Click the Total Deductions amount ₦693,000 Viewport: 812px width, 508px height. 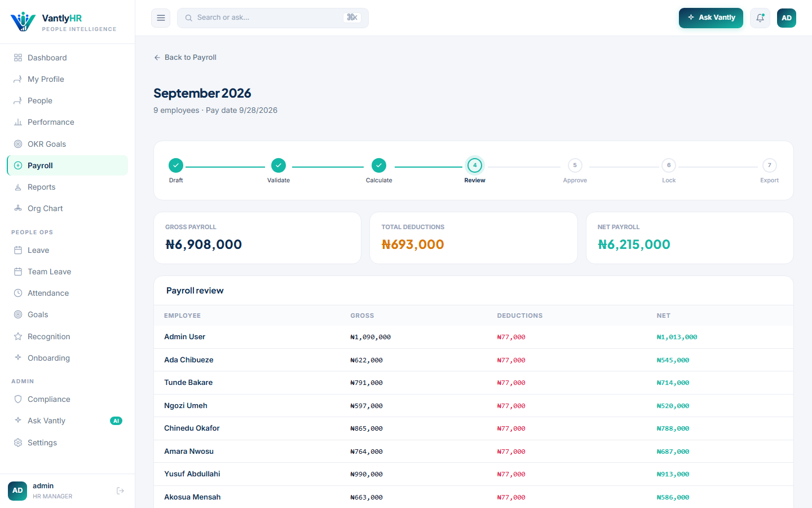[413, 244]
